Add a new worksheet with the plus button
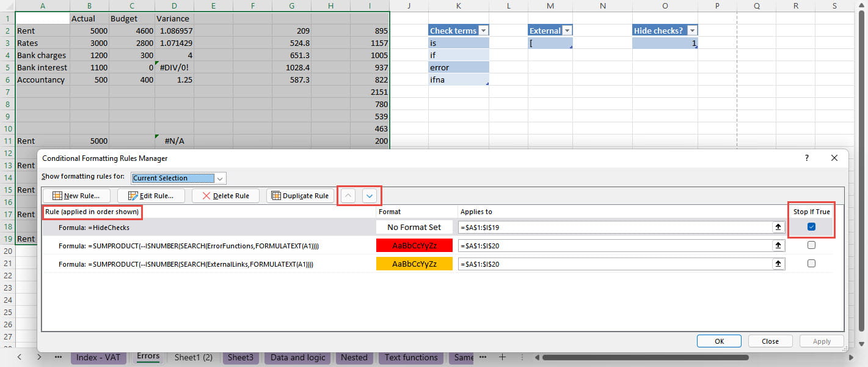 [501, 357]
